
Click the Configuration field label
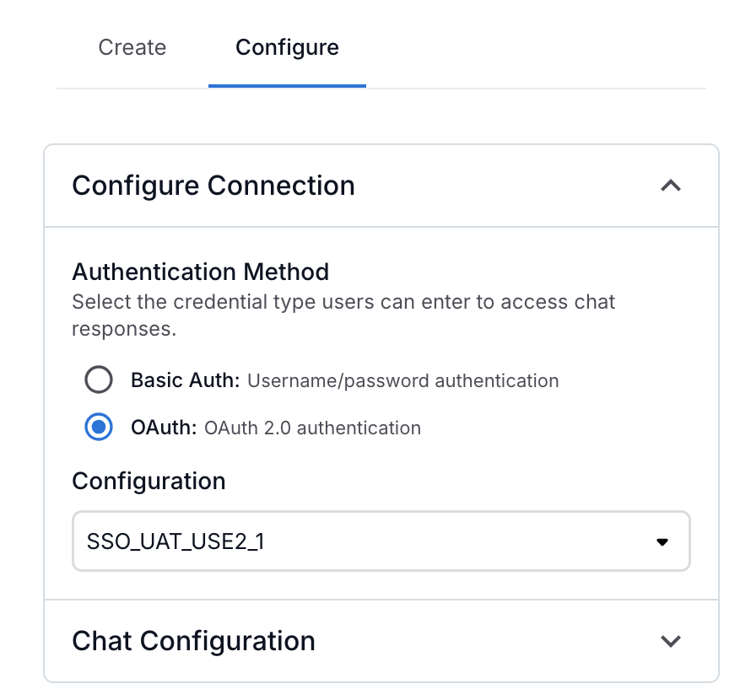tap(149, 481)
